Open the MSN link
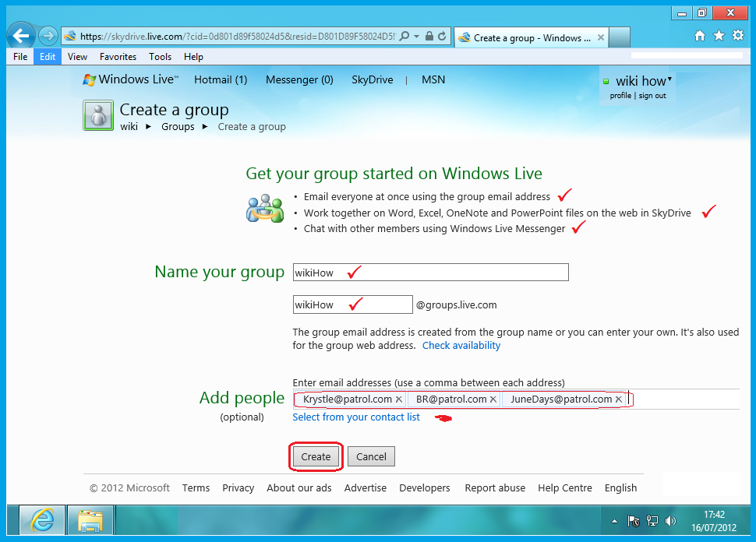The width and height of the screenshot is (756, 542). click(433, 79)
